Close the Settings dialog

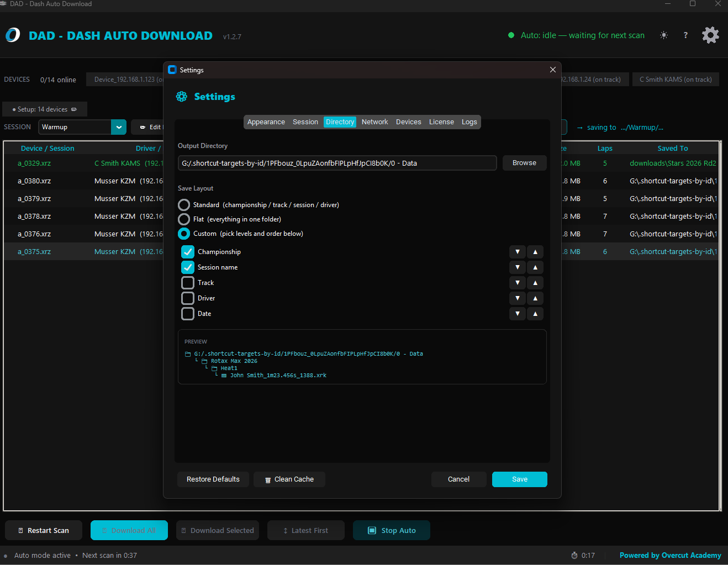point(553,70)
